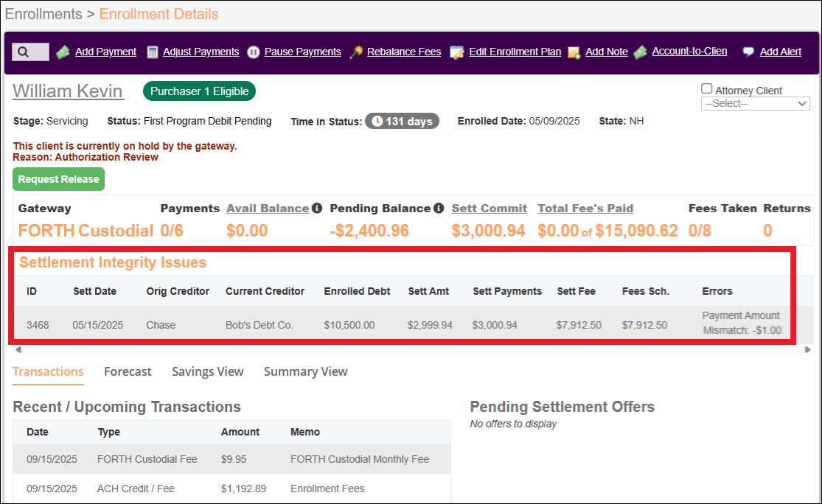Click the search input box
822x504 pixels.
tap(30, 52)
